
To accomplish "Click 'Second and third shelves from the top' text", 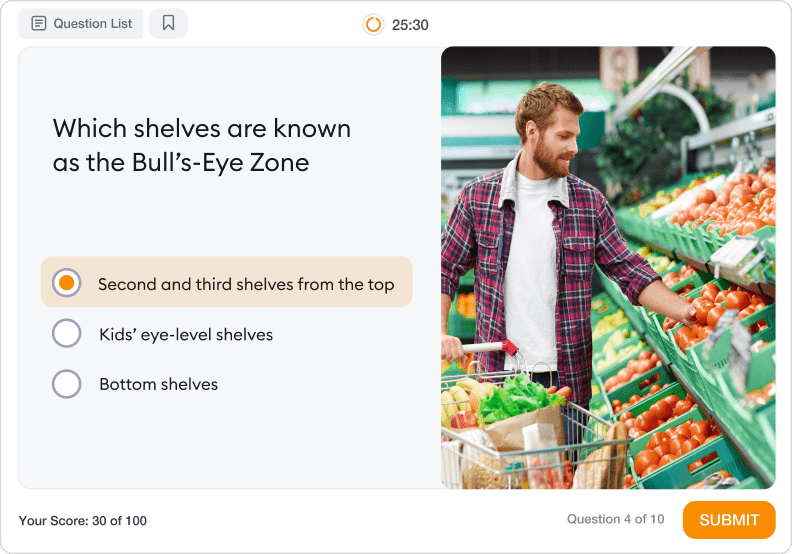I will [246, 284].
